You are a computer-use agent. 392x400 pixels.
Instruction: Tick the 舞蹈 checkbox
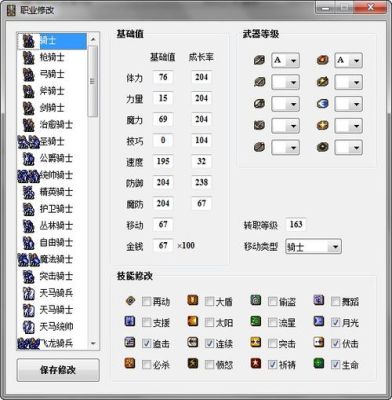tap(335, 302)
